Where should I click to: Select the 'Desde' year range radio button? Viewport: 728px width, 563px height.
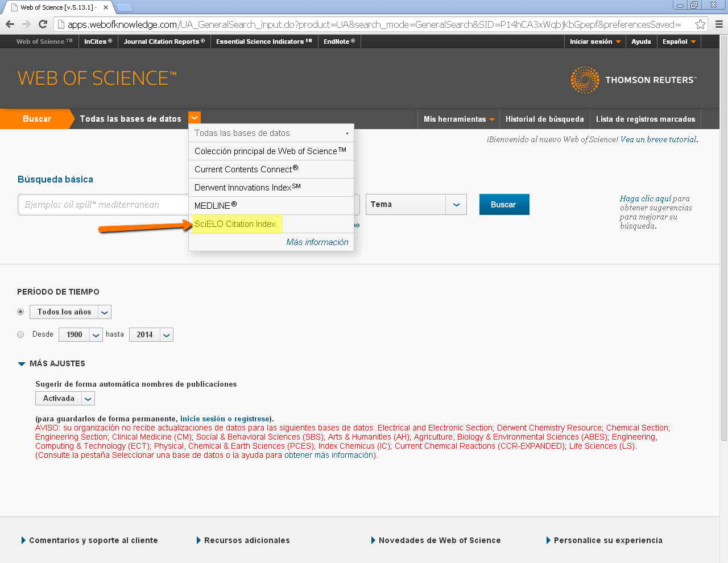[x=20, y=334]
